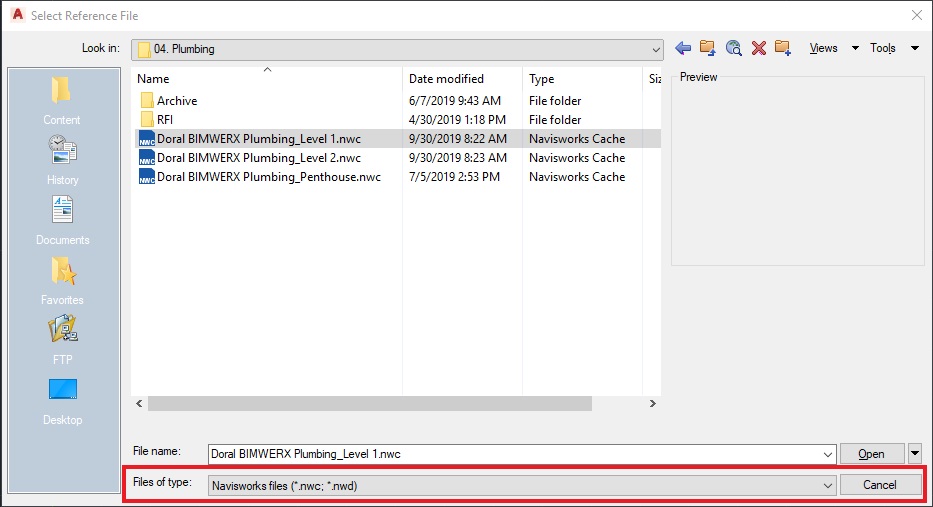Open the FTP location in the sidebar
The width and height of the screenshot is (933, 507).
(x=62, y=340)
